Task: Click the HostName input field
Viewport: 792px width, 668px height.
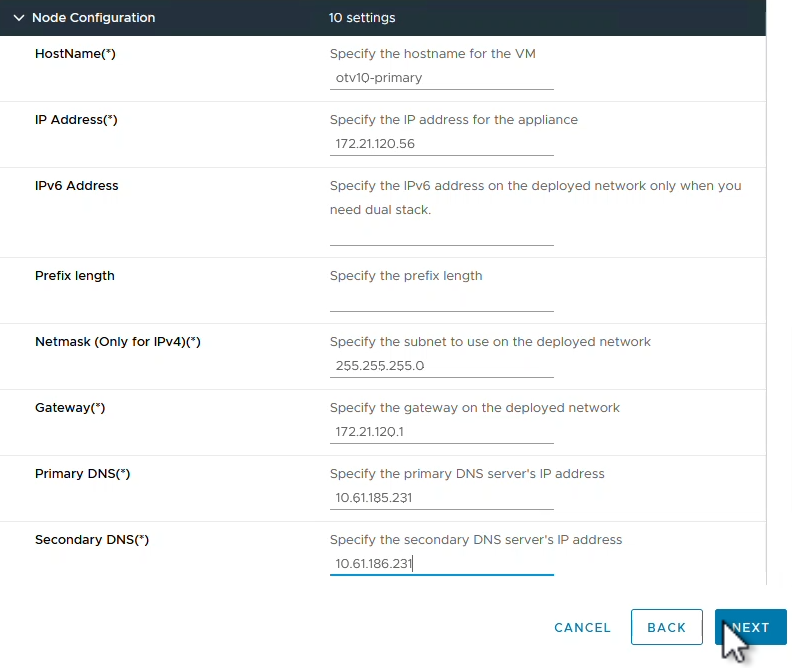Action: pyautogui.click(x=441, y=78)
